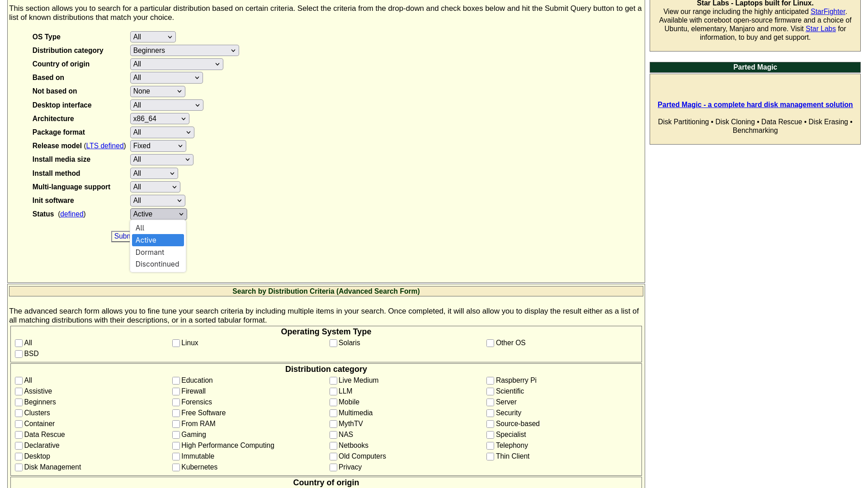Open the LTS defined link
This screenshot has height=488, width=868.
tap(104, 145)
